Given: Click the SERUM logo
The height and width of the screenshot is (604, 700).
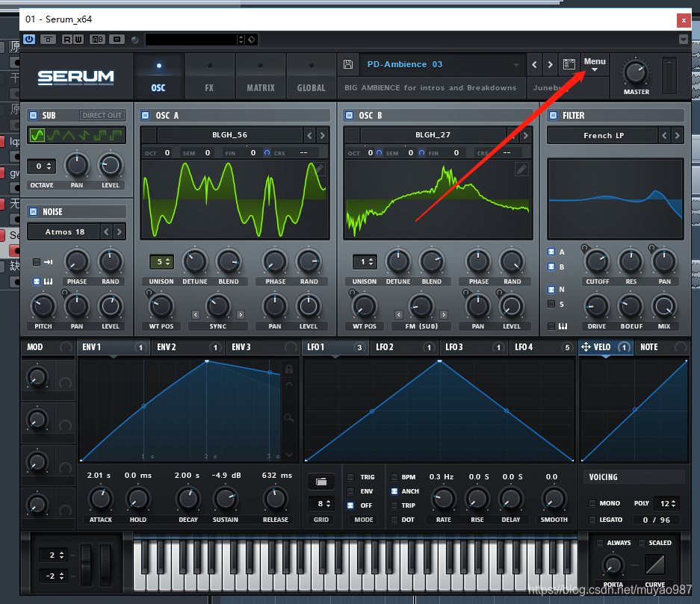Looking at the screenshot, I should 76,77.
